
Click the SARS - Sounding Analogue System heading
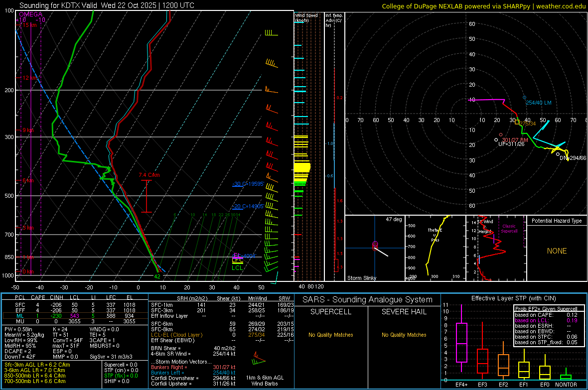368,300
